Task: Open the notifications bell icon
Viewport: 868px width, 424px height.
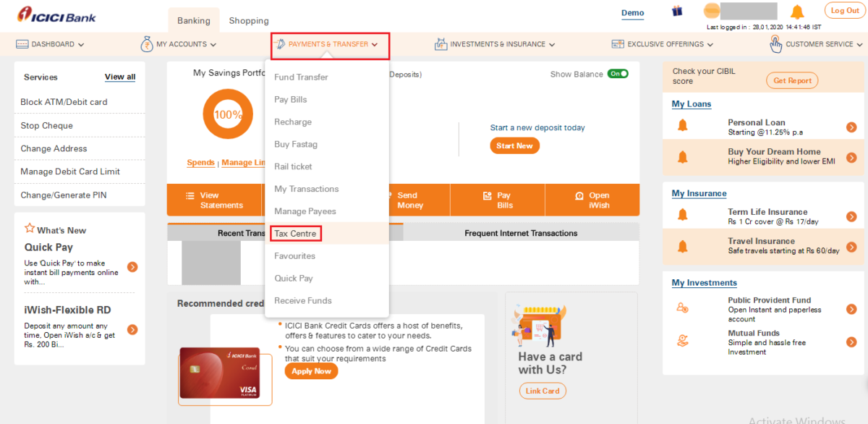Action: [796, 11]
